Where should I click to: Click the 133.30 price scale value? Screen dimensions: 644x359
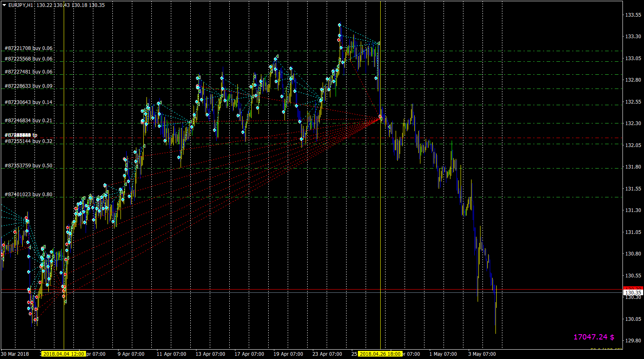click(633, 37)
